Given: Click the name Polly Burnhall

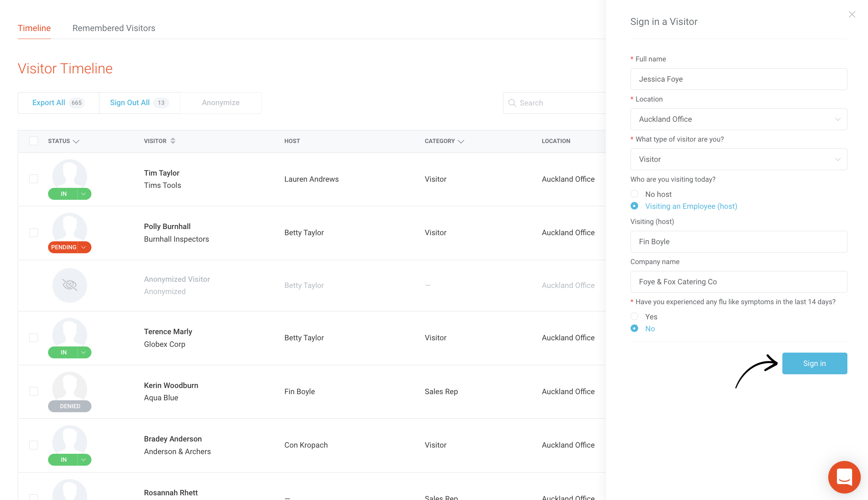Looking at the screenshot, I should click(167, 227).
